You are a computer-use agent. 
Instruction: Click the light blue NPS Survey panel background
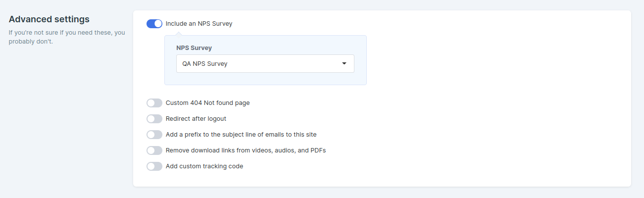[x=265, y=79]
